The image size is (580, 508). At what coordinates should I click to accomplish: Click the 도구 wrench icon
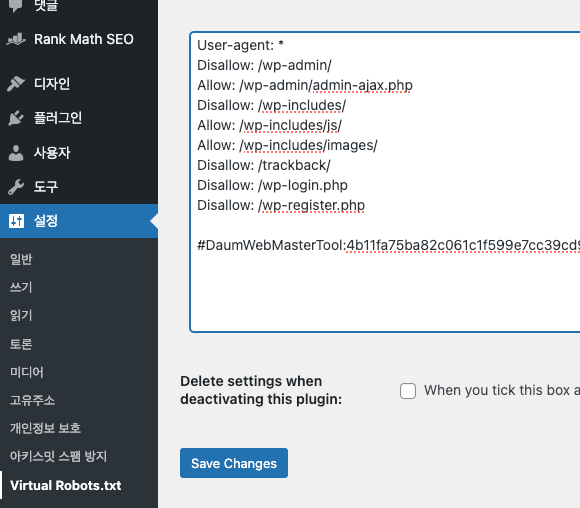pos(16,187)
